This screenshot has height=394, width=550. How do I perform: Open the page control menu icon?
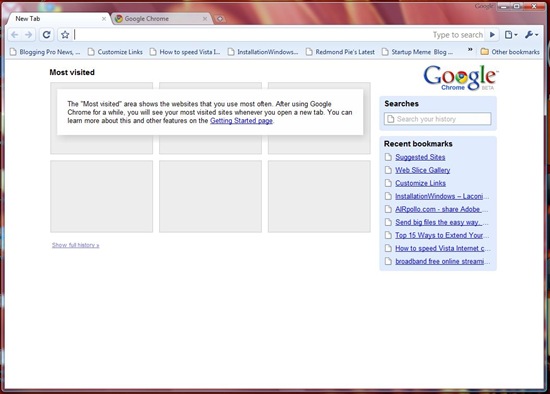click(511, 35)
